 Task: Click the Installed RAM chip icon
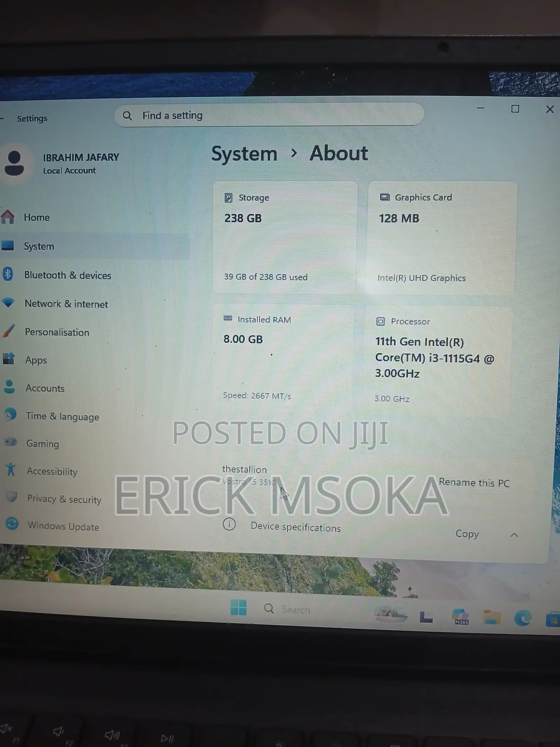click(228, 318)
